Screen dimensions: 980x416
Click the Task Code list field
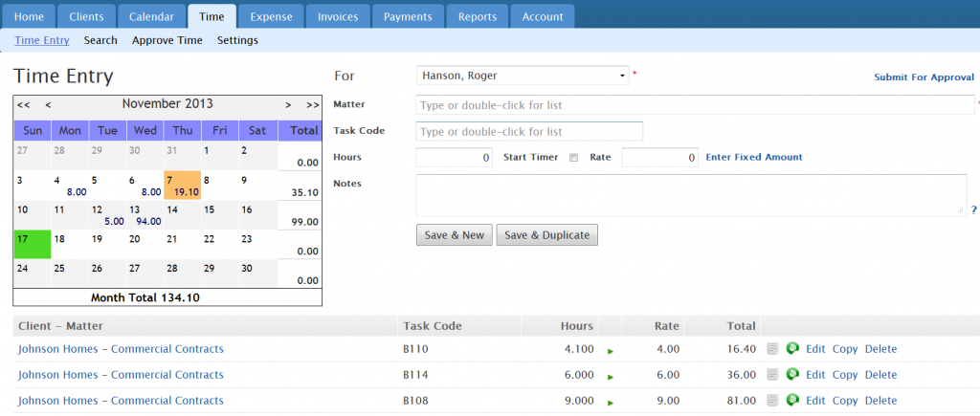529,132
